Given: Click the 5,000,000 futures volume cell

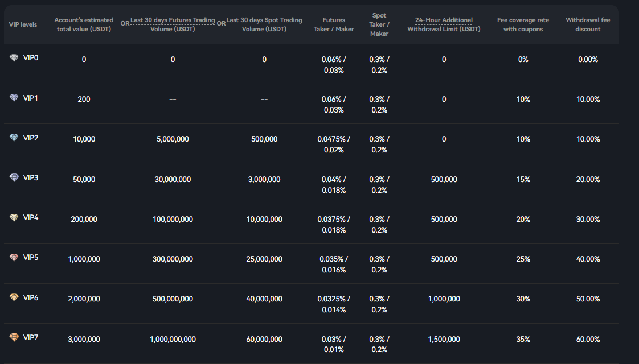Looking at the screenshot, I should (x=173, y=139).
